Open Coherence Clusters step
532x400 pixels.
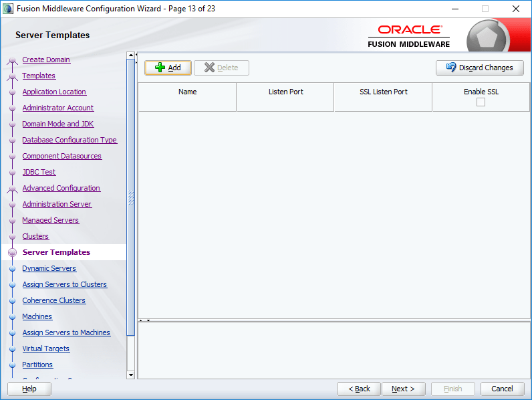click(x=54, y=300)
